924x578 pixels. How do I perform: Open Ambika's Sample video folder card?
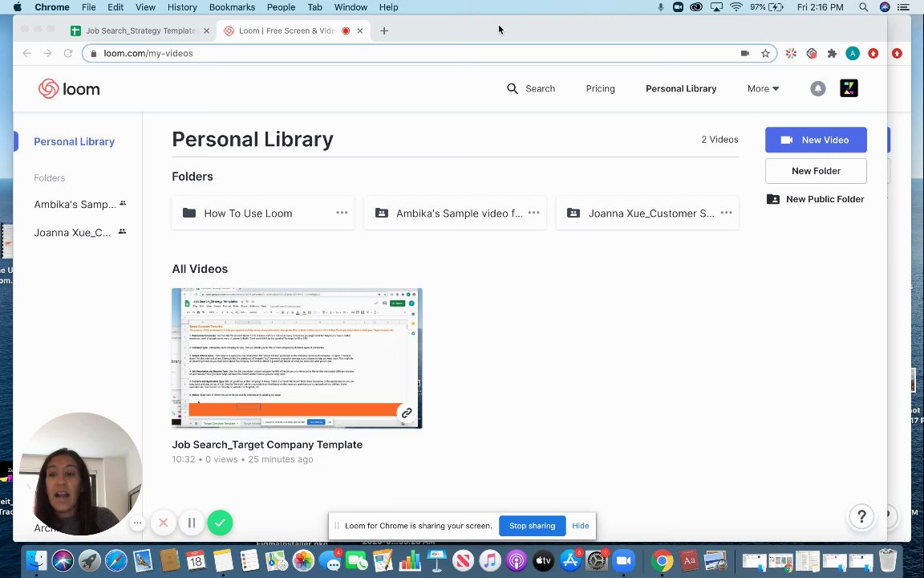(454, 213)
